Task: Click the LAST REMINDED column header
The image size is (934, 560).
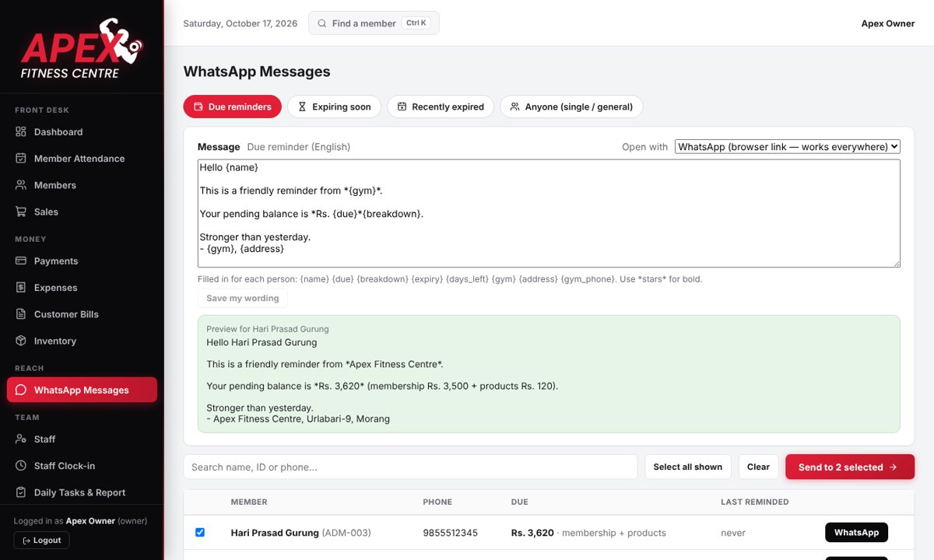Action: pos(755,502)
